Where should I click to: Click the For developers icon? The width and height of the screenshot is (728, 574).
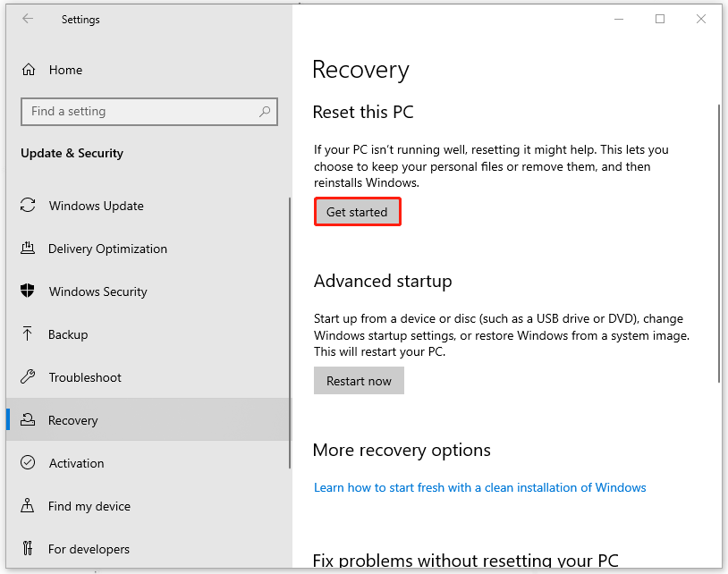pyautogui.click(x=28, y=549)
